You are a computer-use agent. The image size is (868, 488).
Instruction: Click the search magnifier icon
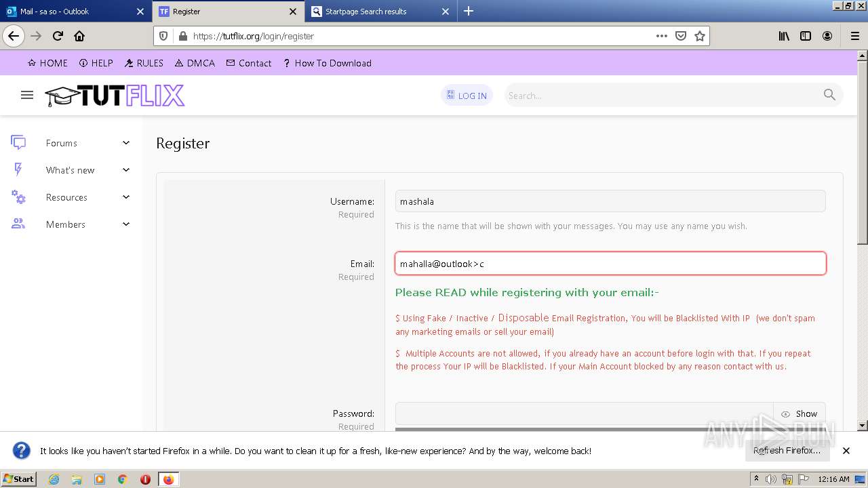[x=829, y=95]
